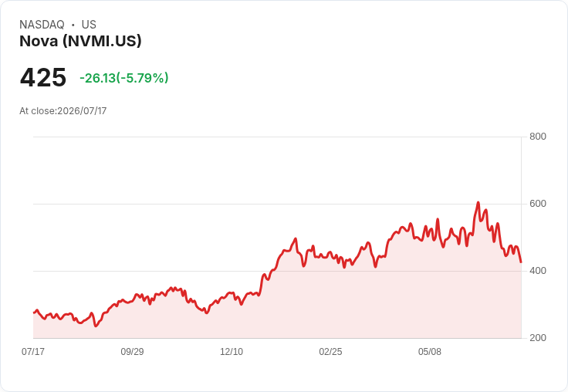
Task: Click the 600 y-axis value label
Action: coord(538,204)
